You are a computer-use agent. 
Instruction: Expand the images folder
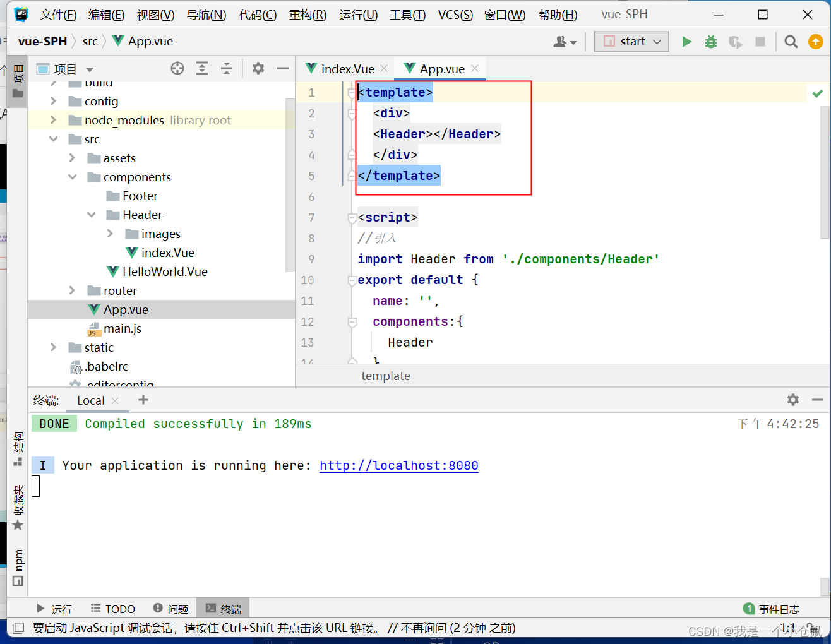(x=110, y=234)
